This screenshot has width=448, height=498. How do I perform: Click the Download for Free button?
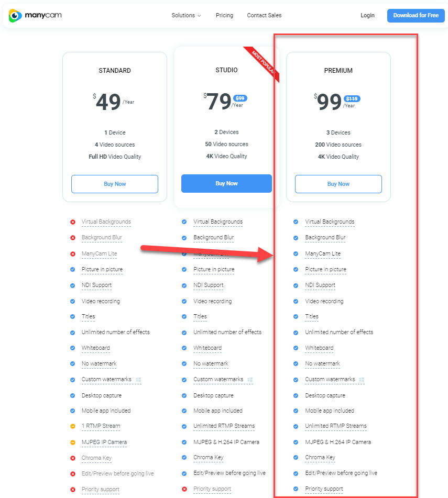click(x=416, y=15)
